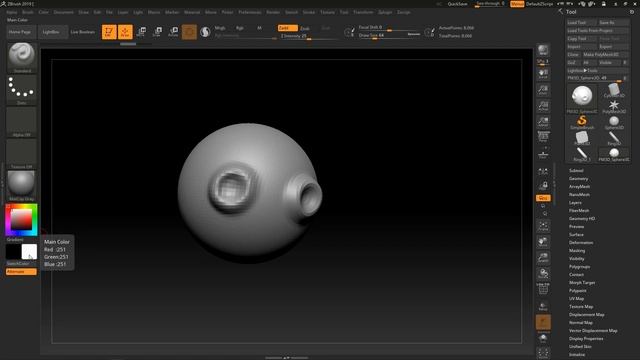640x360 pixels.
Task: Click the QuickSave button
Action: point(457,4)
